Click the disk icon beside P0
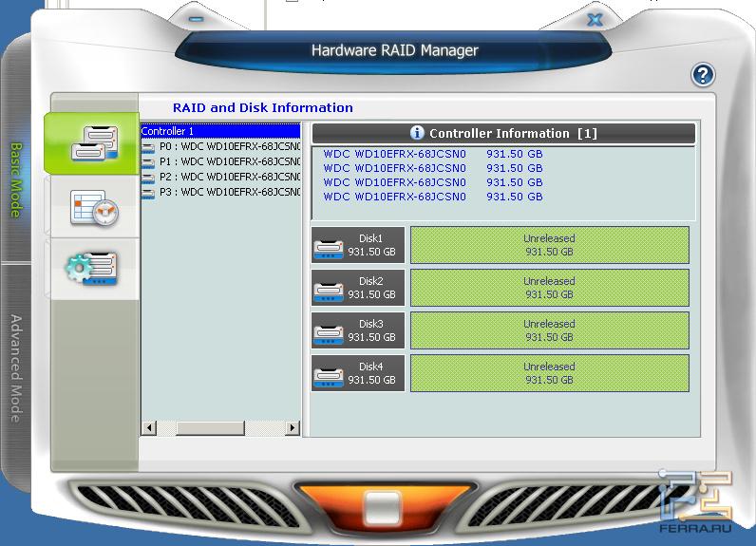Image resolution: width=756 pixels, height=546 pixels. point(148,147)
